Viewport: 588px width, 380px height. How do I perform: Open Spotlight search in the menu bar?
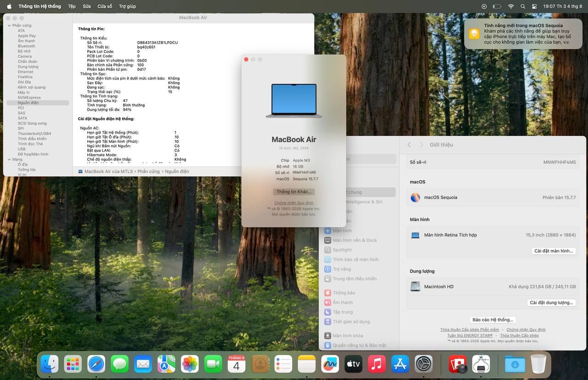(523, 6)
